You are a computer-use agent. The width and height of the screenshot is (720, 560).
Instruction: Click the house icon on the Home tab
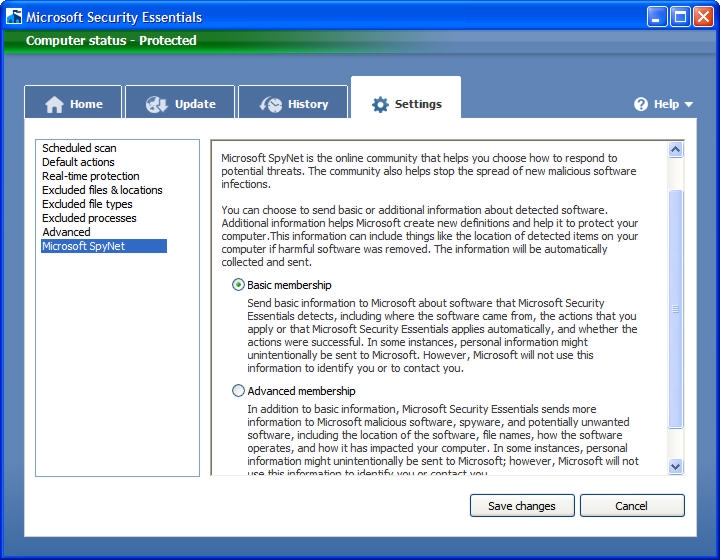tap(54, 104)
